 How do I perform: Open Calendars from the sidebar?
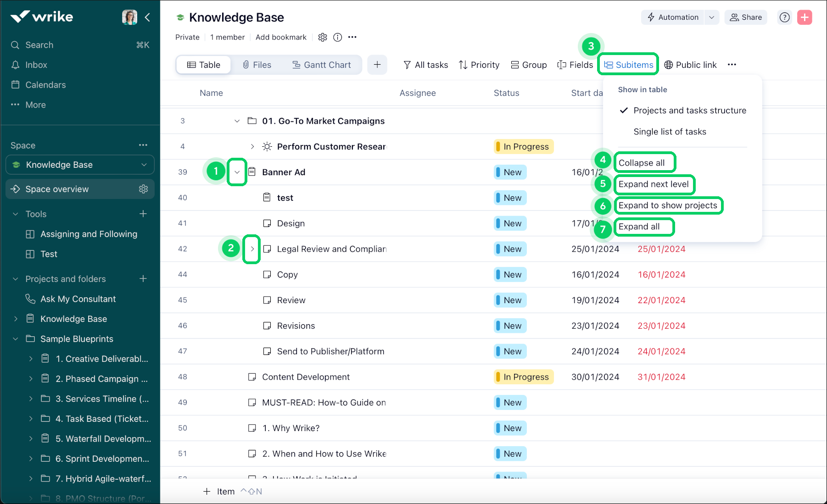[x=45, y=84]
